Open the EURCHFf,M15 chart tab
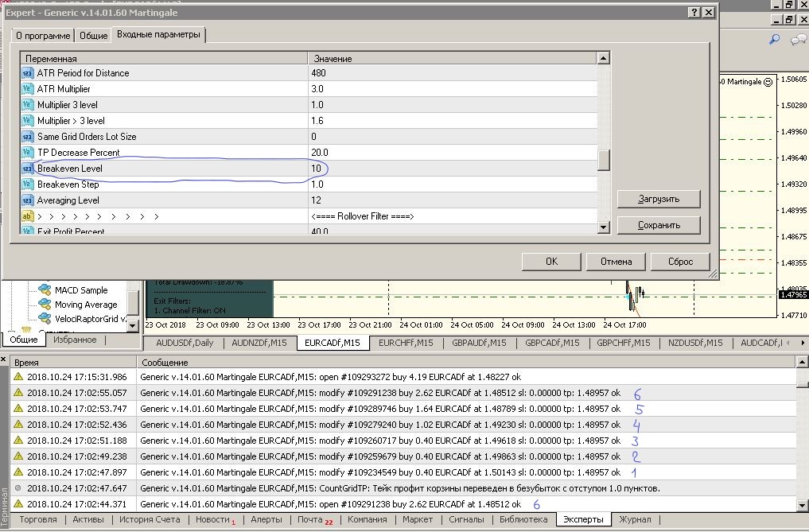This screenshot has height=532, width=809. (x=406, y=343)
